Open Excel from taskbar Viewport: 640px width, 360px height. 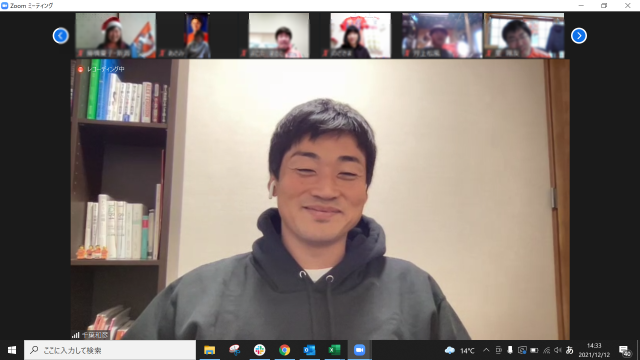334,350
